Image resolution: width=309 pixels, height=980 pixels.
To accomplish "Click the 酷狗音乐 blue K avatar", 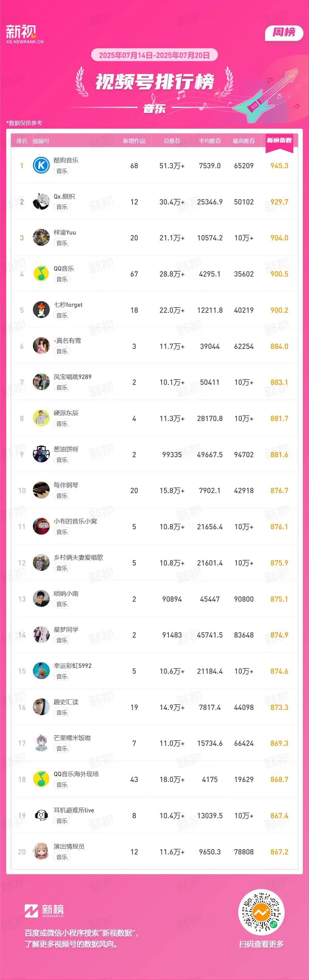I will [41, 165].
